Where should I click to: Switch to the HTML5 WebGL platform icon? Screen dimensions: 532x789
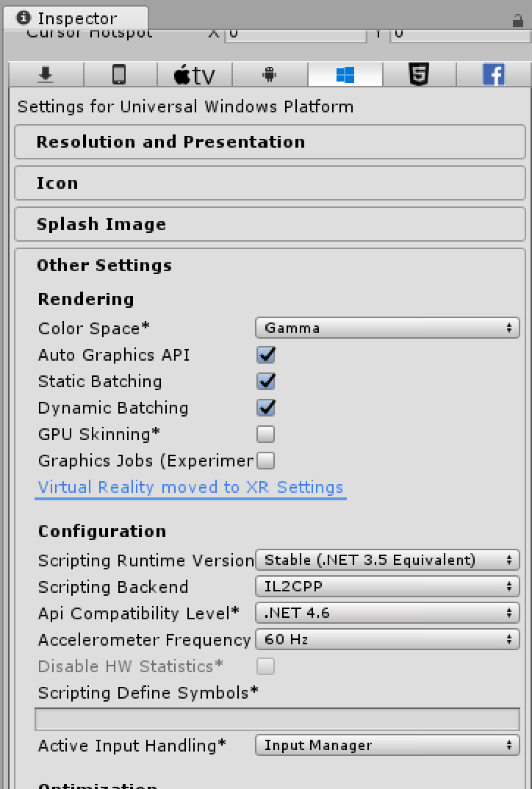(x=419, y=74)
